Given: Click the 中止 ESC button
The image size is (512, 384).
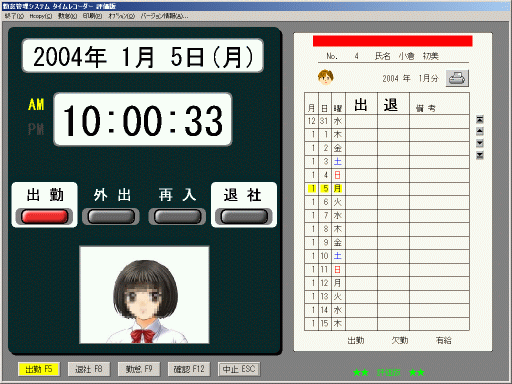Looking at the screenshot, I should [239, 369].
